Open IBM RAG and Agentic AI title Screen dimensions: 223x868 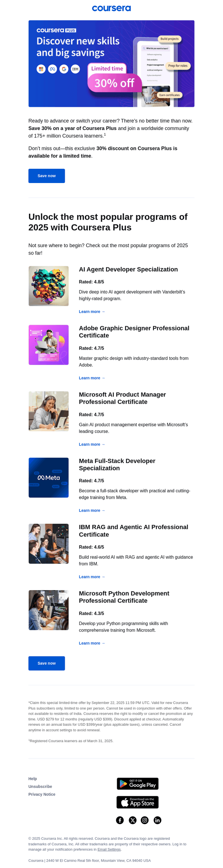tap(133, 531)
